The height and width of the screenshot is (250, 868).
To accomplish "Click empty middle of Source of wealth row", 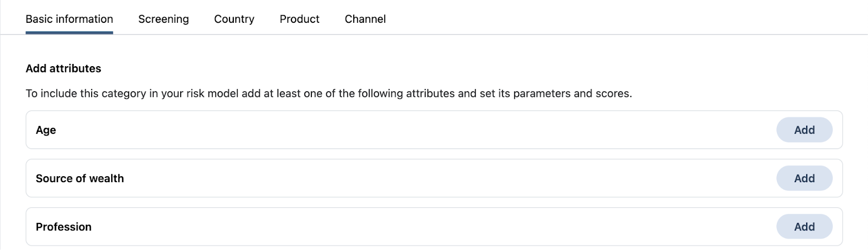I will tap(434, 178).
